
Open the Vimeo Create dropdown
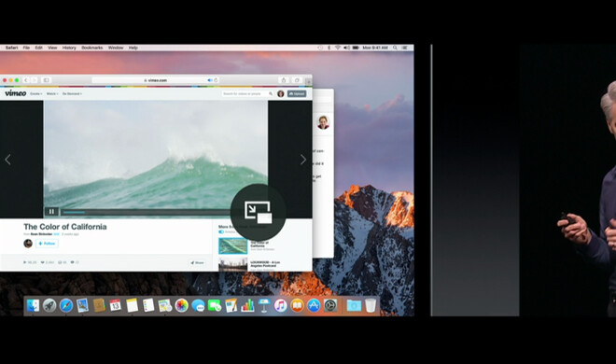(36, 94)
